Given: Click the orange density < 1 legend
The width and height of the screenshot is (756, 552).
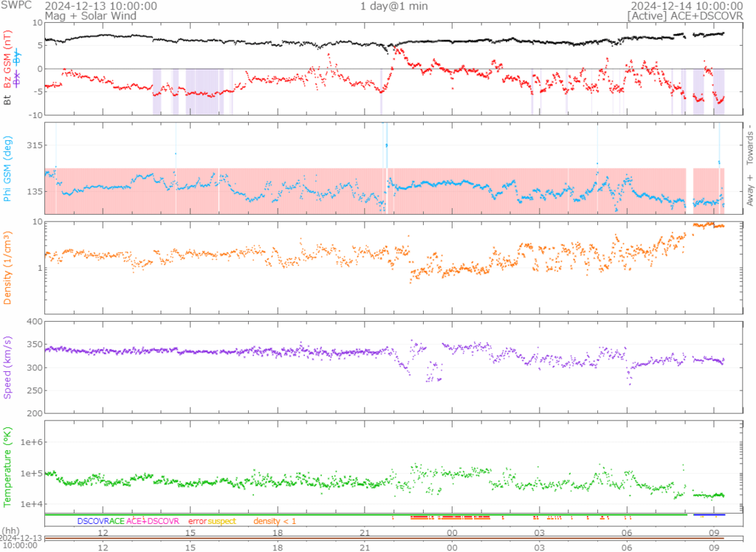Looking at the screenshot, I should coord(275,521).
